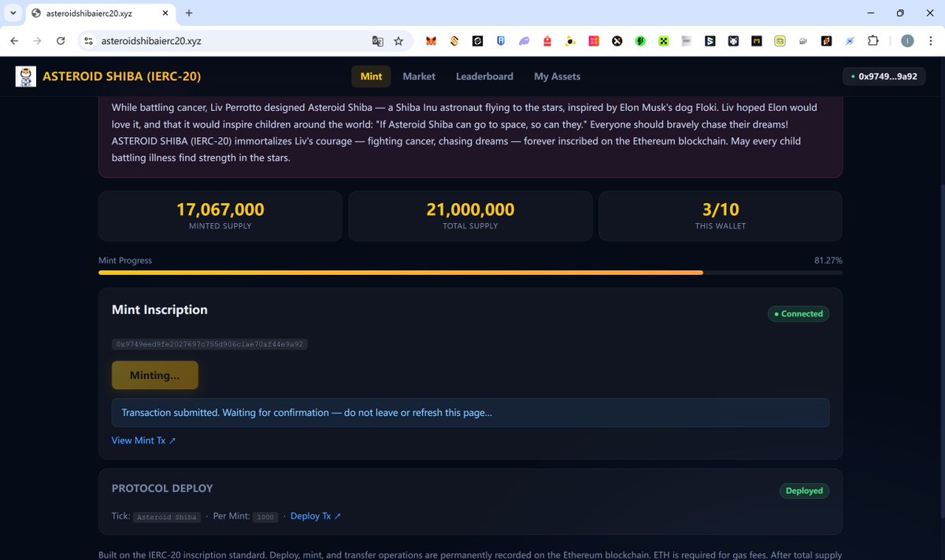Open the green lightning bolt extension
The height and width of the screenshot is (560, 945).
[640, 41]
